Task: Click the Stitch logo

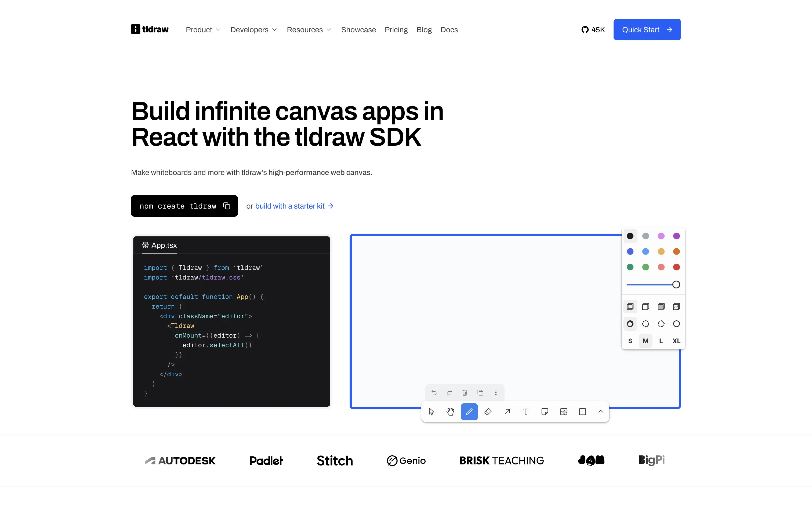Action: pos(335,461)
